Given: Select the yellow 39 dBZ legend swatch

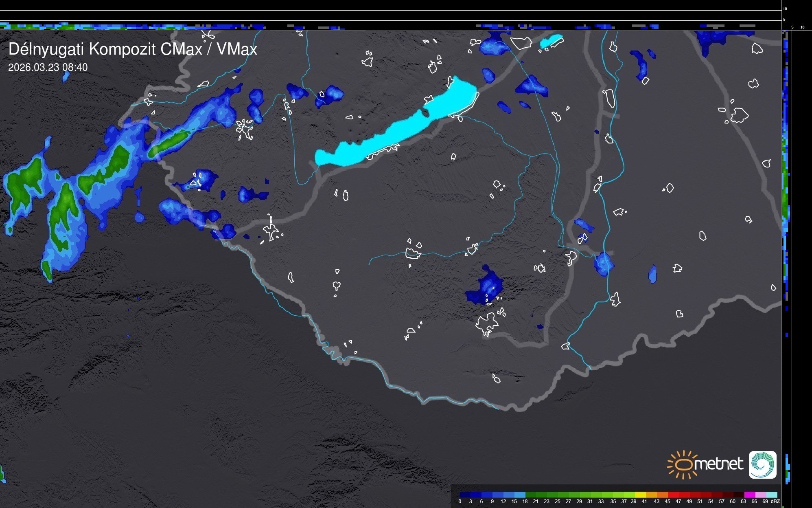Looking at the screenshot, I should click(x=640, y=495).
